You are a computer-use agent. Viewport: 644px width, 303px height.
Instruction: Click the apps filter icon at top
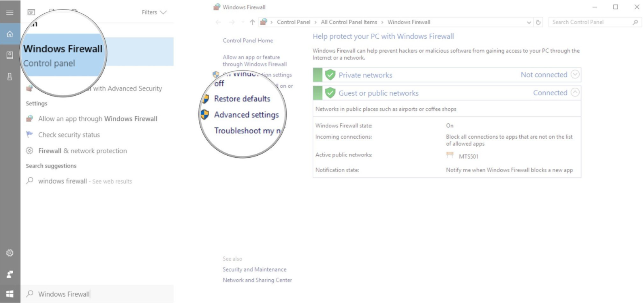coord(31,12)
